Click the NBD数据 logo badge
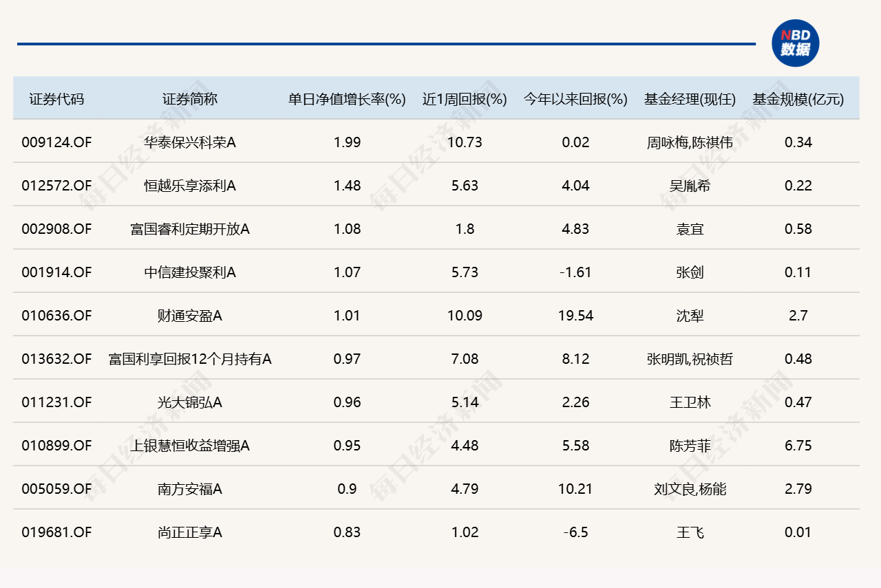The height and width of the screenshot is (588, 881). click(795, 43)
